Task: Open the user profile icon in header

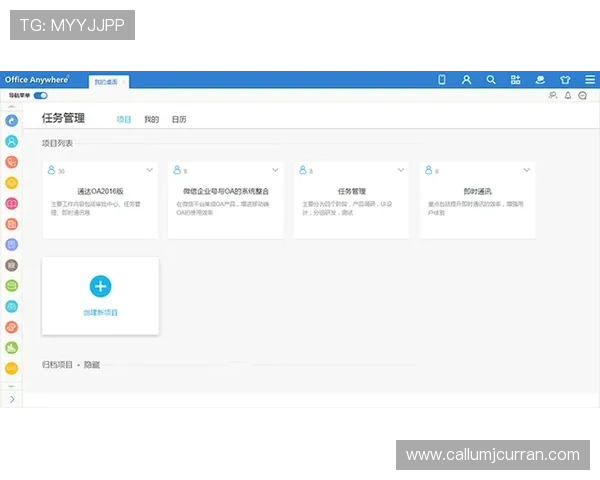Action: 466,80
